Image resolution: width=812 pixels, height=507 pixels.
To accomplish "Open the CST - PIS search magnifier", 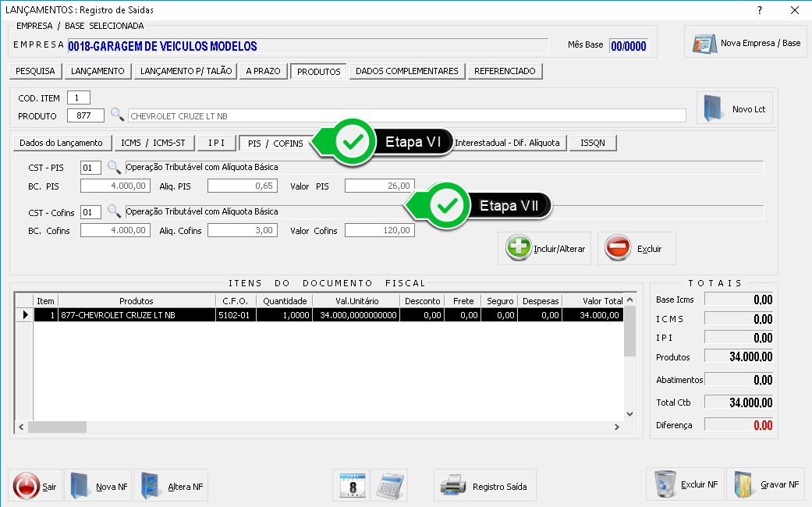I will [114, 167].
